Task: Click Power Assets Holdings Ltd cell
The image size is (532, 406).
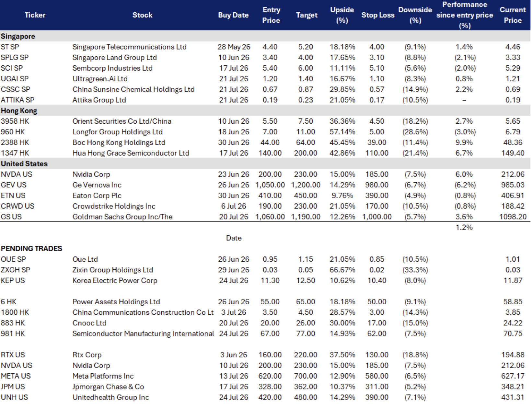Action: pyautogui.click(x=116, y=302)
